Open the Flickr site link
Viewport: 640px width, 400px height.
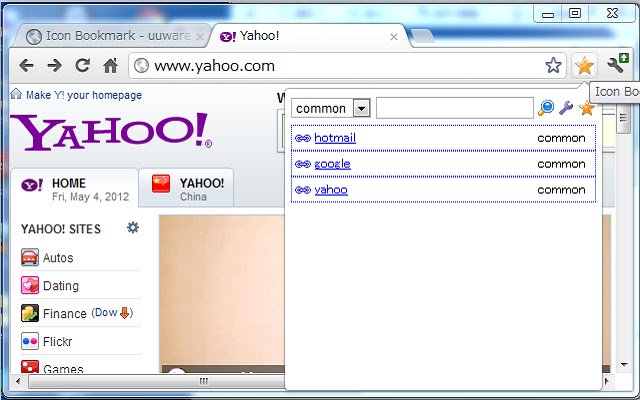tap(58, 341)
